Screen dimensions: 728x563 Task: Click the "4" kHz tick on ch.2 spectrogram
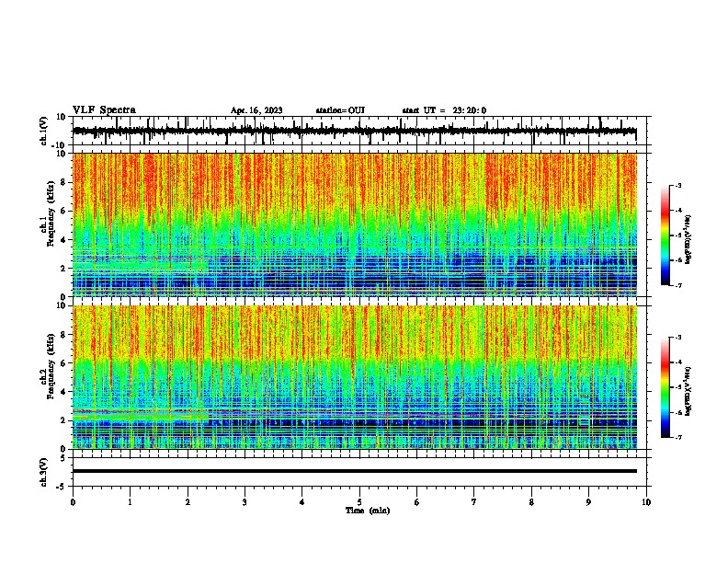(x=63, y=392)
